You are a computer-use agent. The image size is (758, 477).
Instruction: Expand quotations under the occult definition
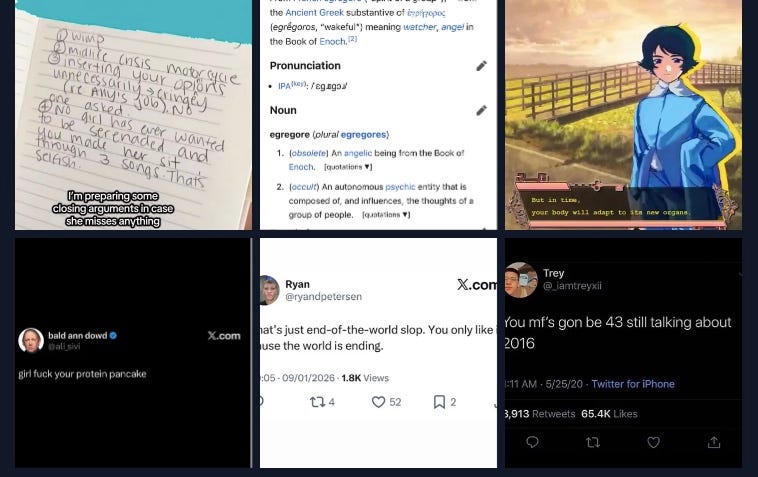(x=386, y=215)
